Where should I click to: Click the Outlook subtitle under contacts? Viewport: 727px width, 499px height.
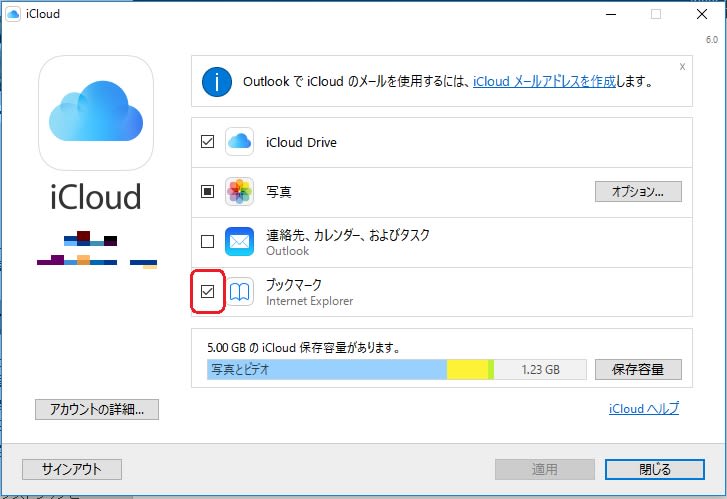[287, 251]
